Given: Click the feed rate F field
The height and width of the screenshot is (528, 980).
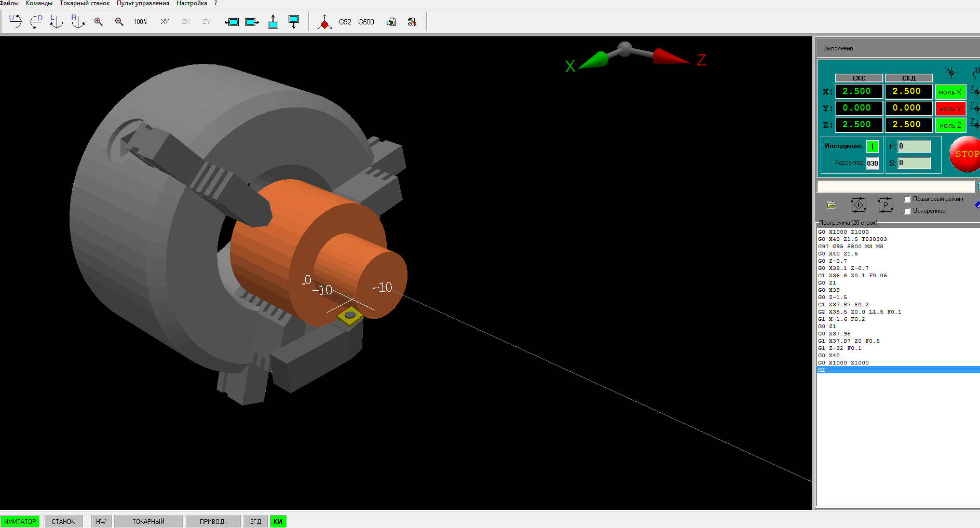Looking at the screenshot, I should point(915,146).
